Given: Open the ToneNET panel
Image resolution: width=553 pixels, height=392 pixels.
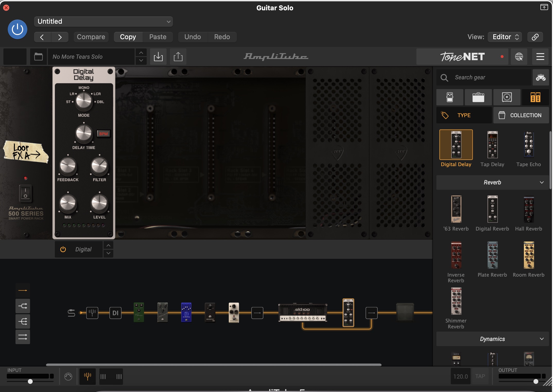Looking at the screenshot, I should 462,57.
